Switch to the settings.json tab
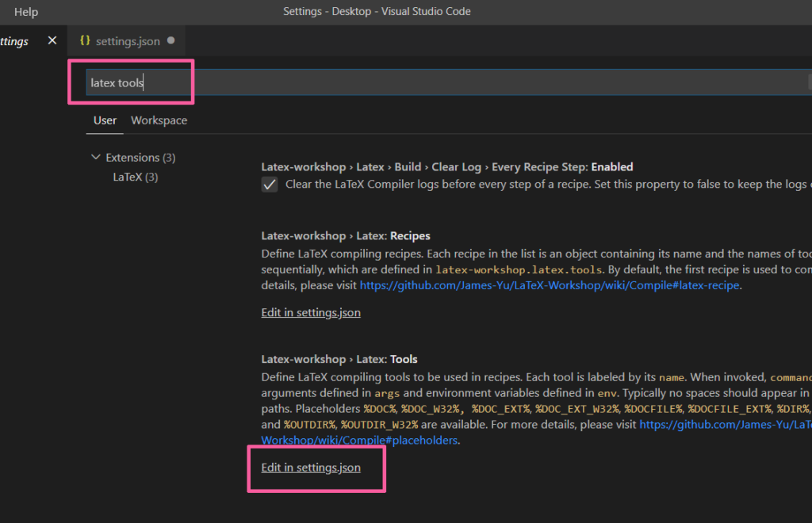 [128, 41]
